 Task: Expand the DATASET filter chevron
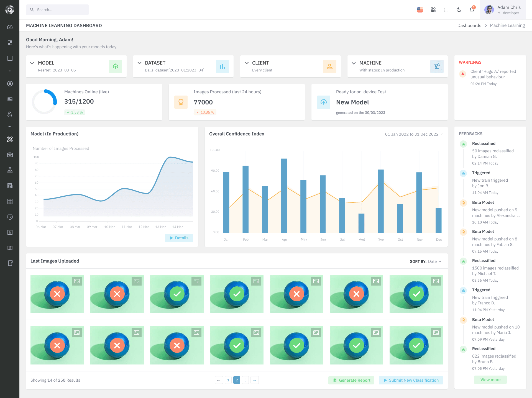[x=139, y=63]
